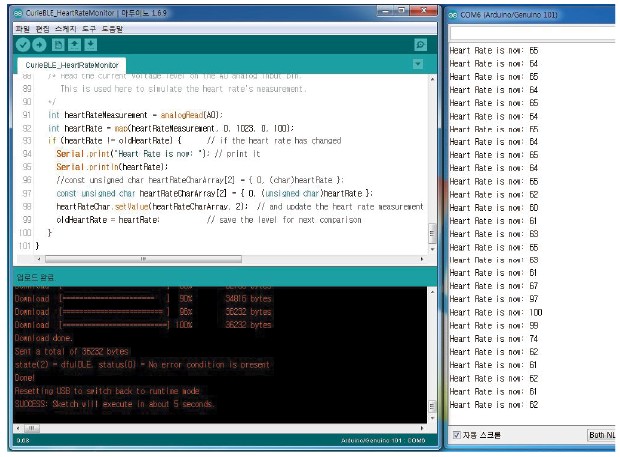Maximize the Arduino IDE window
This screenshot has height=457, width=620.
pos(402,11)
